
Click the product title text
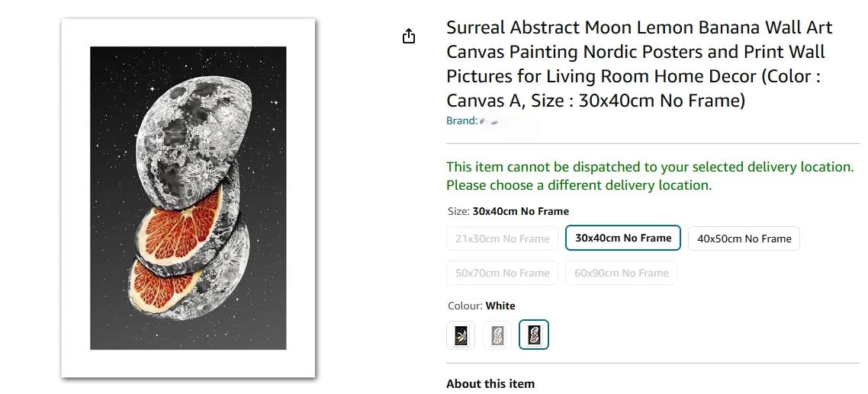[639, 64]
